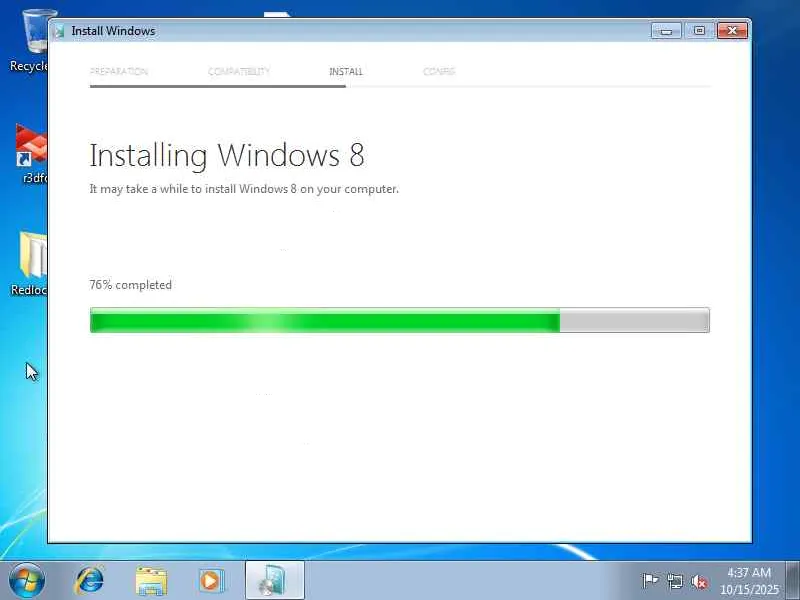Screen dimensions: 800x600
Task: Close the Install Windows window
Action: [x=732, y=31]
